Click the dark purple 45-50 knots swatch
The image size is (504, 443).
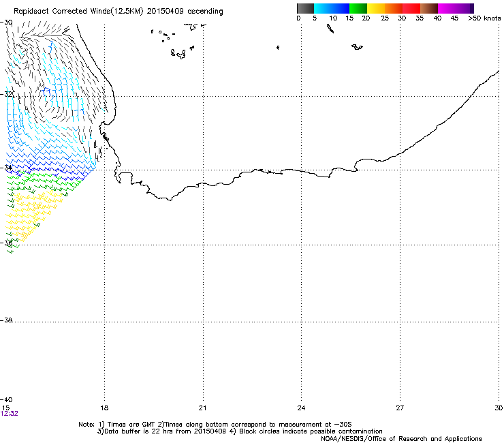coord(464,8)
